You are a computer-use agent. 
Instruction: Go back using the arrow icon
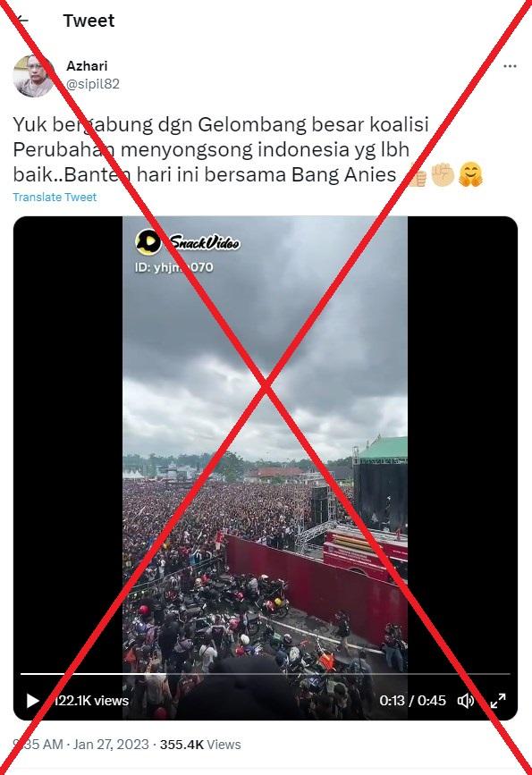pyautogui.click(x=21, y=21)
